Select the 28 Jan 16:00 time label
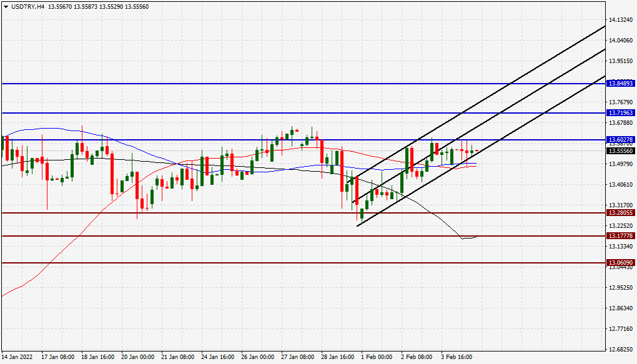 [338, 357]
